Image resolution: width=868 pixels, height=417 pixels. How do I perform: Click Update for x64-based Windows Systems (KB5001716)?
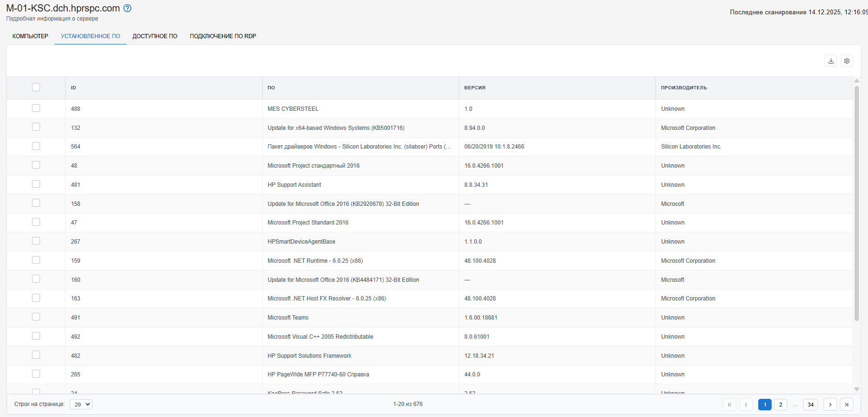tap(336, 128)
